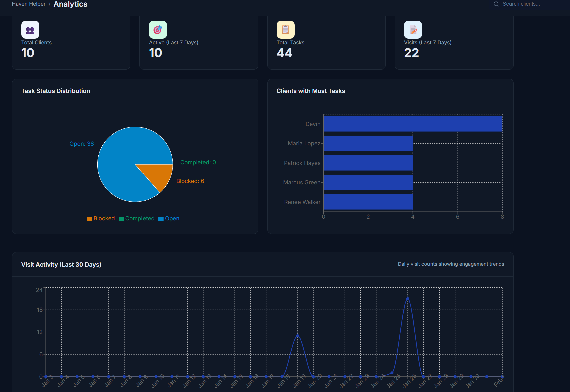Toggle the Open legend entry
The image size is (570, 392).
169,219
